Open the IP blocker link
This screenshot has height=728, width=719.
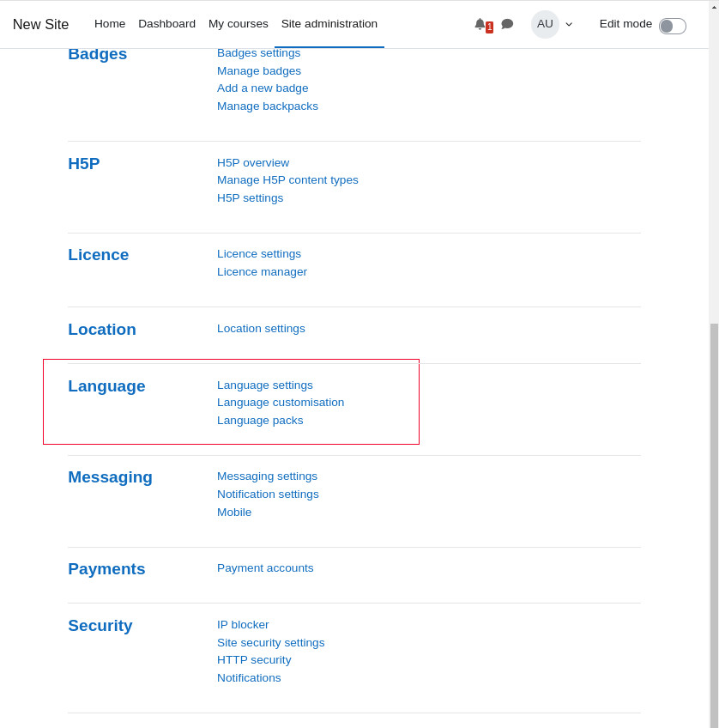243,625
